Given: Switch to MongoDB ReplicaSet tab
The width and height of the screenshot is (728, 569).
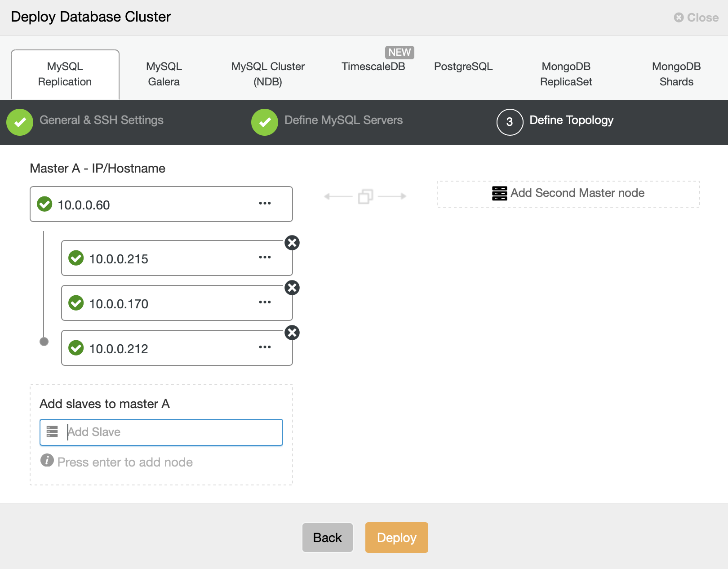Looking at the screenshot, I should pos(566,74).
